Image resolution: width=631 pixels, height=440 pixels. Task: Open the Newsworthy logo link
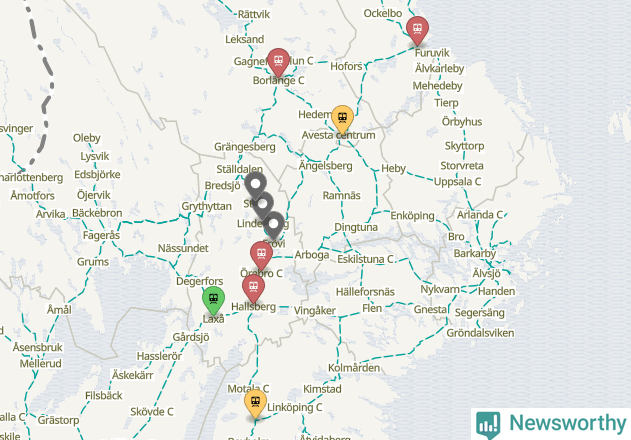point(551,424)
